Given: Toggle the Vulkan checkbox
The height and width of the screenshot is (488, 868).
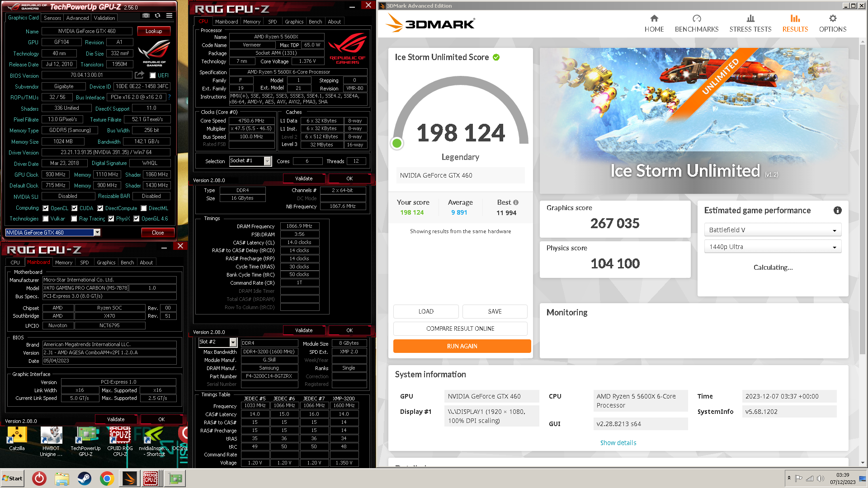Looking at the screenshot, I should coord(46,219).
